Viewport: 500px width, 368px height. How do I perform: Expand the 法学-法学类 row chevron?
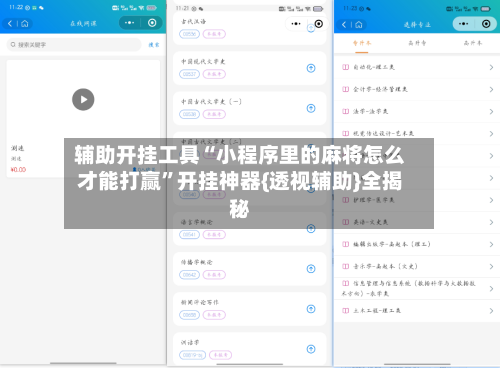click(x=491, y=112)
